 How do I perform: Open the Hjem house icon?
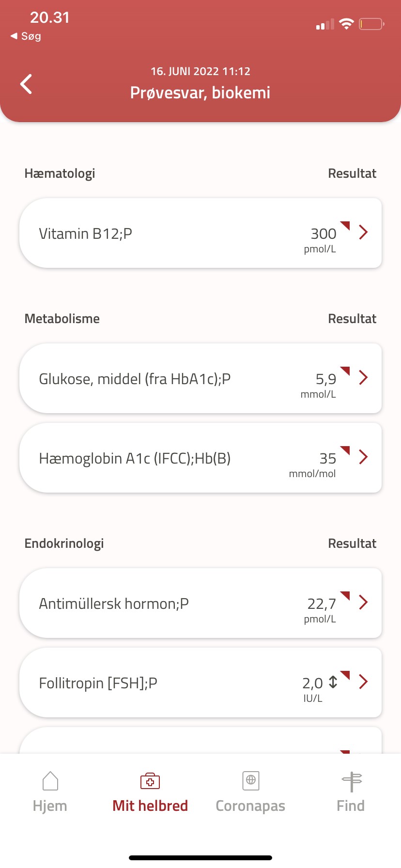(50, 781)
